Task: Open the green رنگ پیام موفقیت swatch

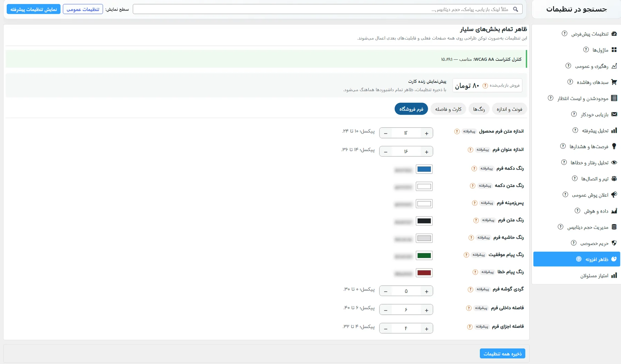Action: tap(424, 256)
